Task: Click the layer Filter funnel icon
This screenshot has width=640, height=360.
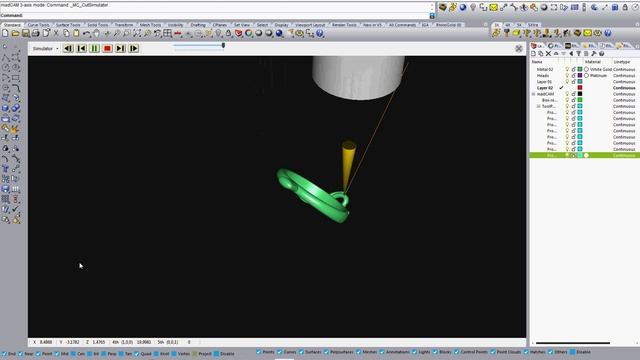Action: point(578,53)
